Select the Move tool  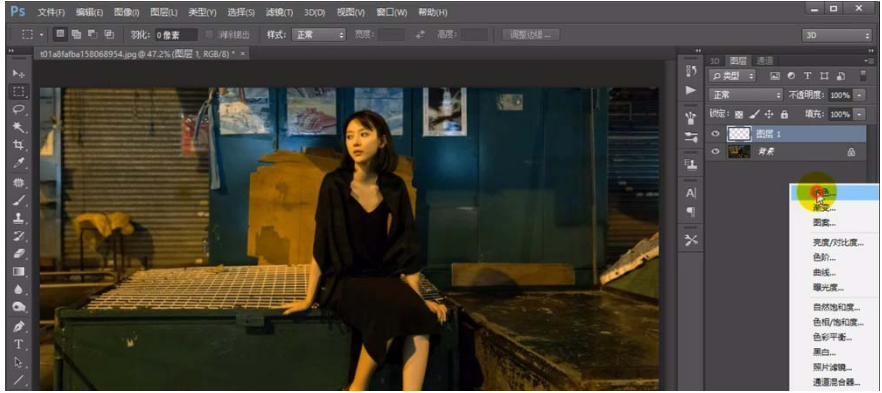19,74
